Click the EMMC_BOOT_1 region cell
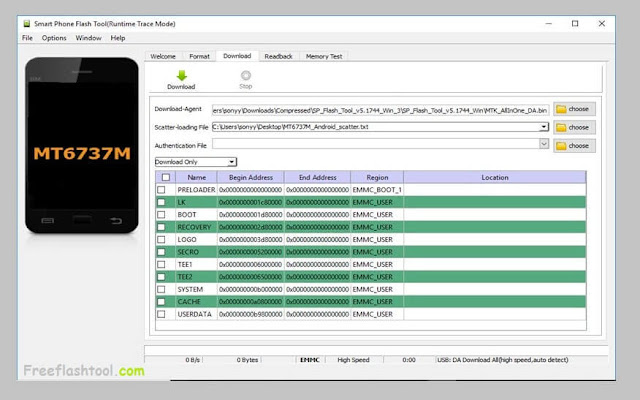The image size is (640, 400). point(377,190)
